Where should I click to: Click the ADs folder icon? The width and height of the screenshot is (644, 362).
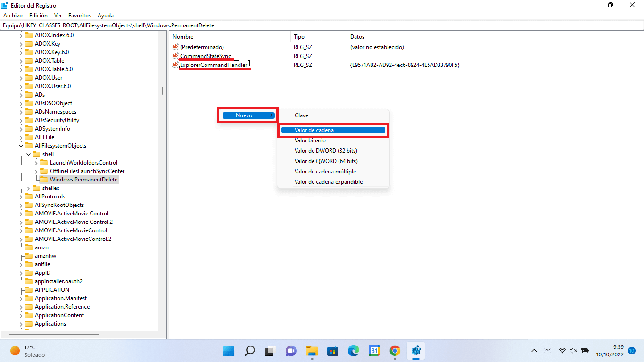(x=29, y=95)
